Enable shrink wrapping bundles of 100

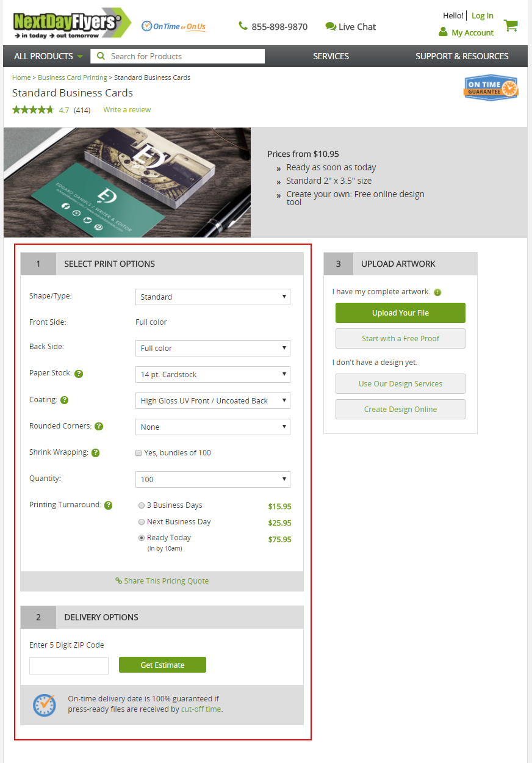138,453
